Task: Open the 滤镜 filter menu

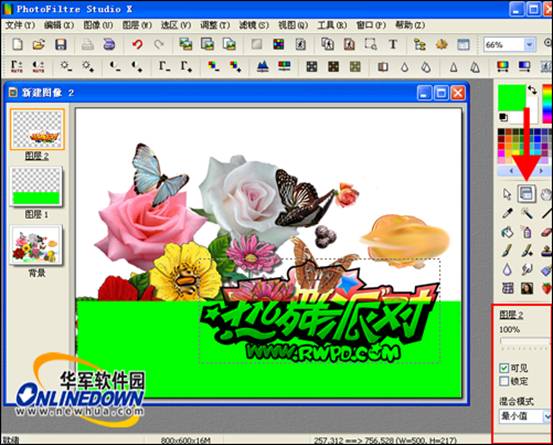Action: click(254, 25)
